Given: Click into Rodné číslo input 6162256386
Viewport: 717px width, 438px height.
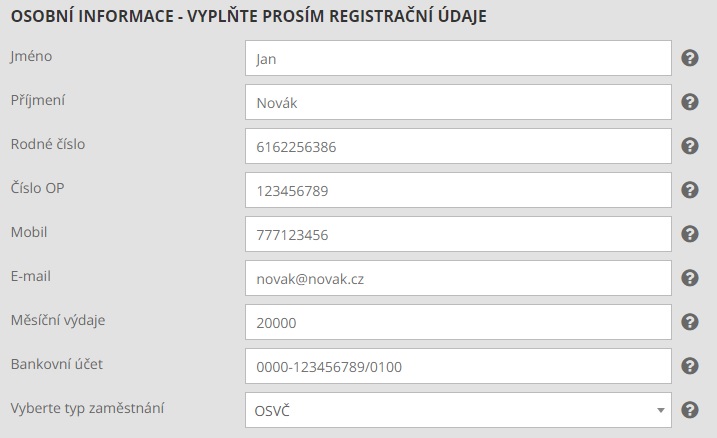Looking at the screenshot, I should click(458, 146).
